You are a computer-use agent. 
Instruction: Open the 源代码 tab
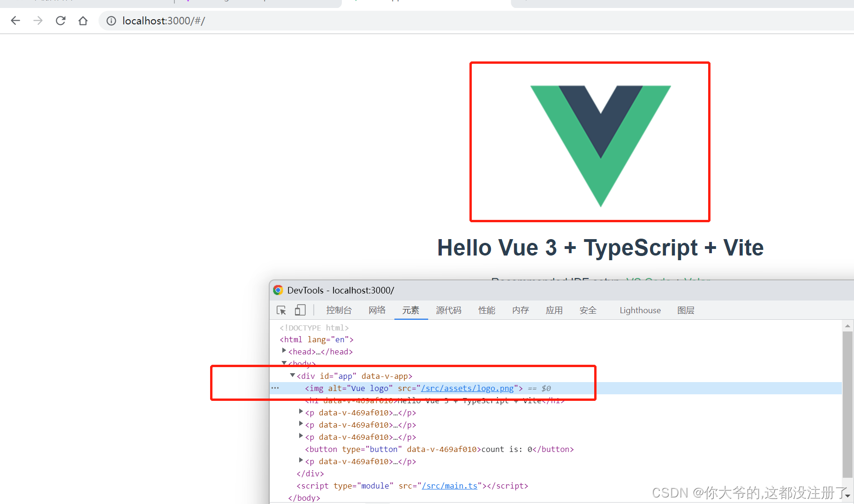point(449,310)
